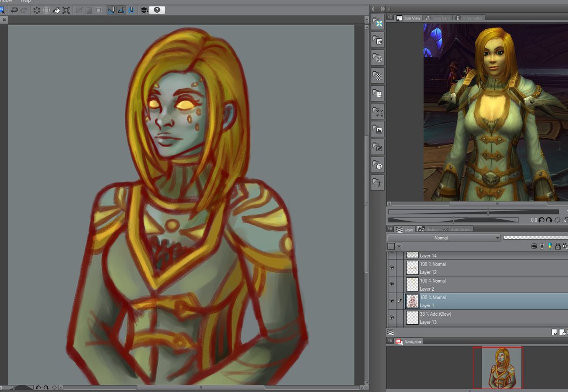
Task: Toggle Set as Draft Layer pencil icon
Action: click(x=550, y=246)
